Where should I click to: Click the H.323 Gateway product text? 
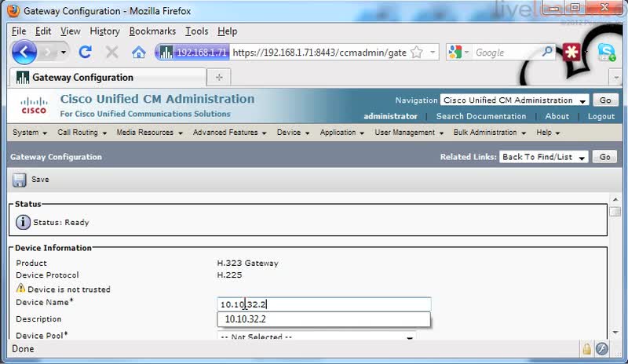click(247, 263)
